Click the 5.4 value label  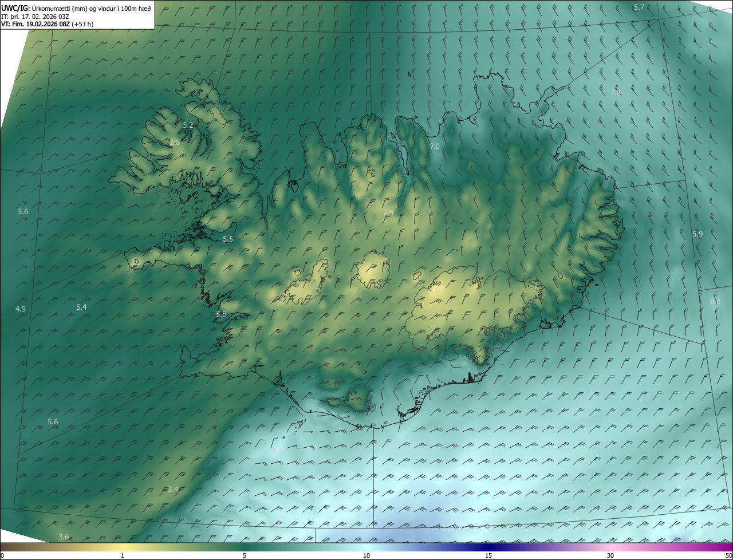pyautogui.click(x=81, y=307)
